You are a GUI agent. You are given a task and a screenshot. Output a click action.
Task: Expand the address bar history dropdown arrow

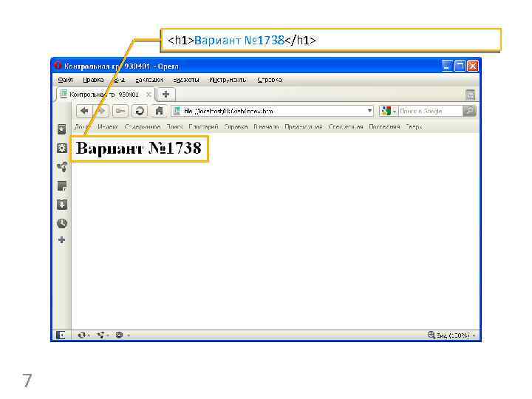pyautogui.click(x=369, y=111)
